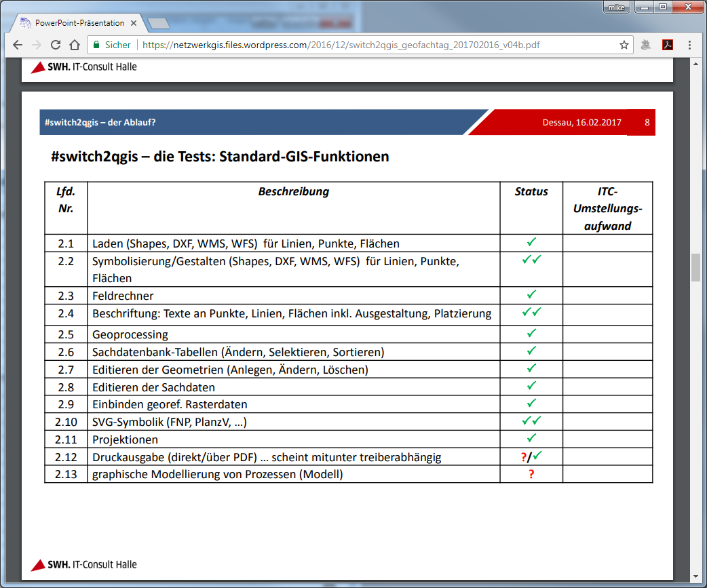
Task: Click the red question mark in row 2.13
Action: (x=531, y=475)
